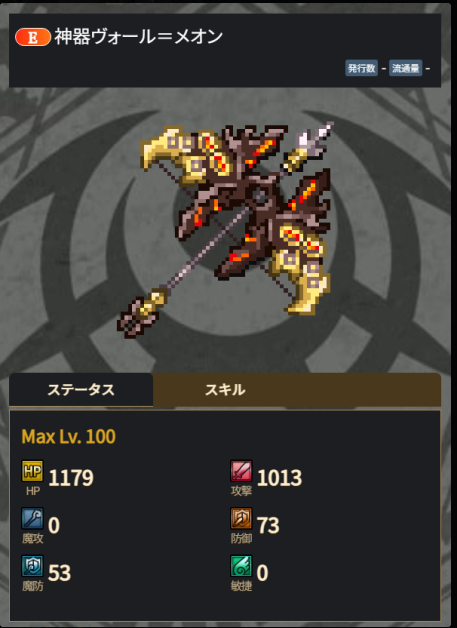Click the green wing agility icon

point(241,566)
